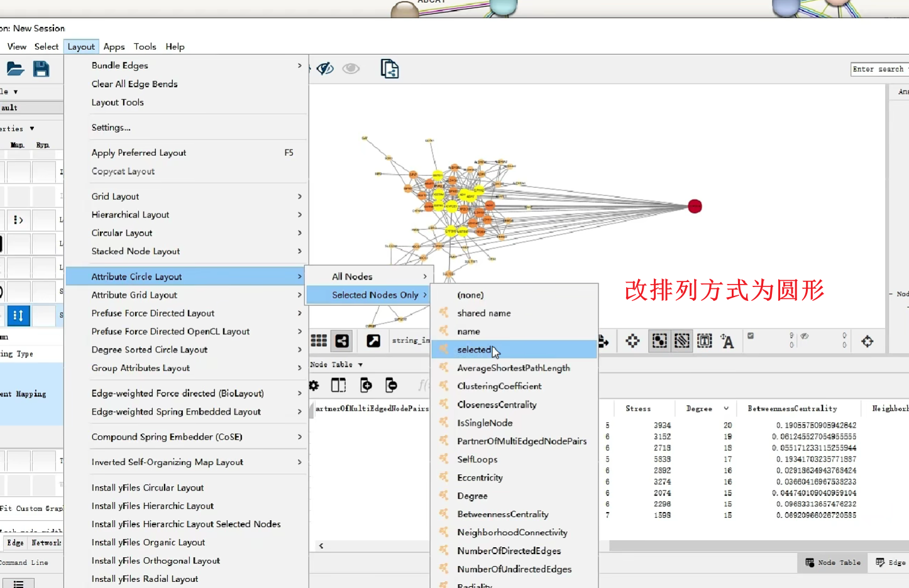Toggle node selection mode icon
The width and height of the screenshot is (909, 588).
tap(659, 341)
